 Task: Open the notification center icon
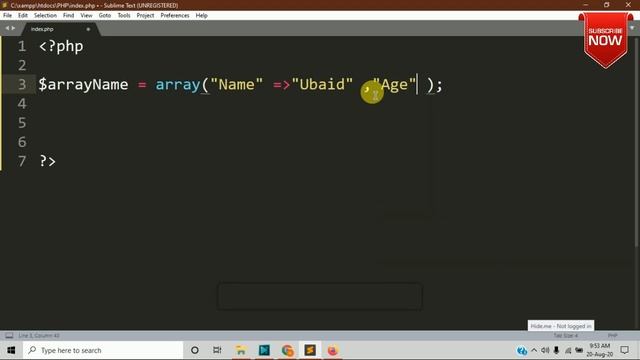pyautogui.click(x=624, y=350)
